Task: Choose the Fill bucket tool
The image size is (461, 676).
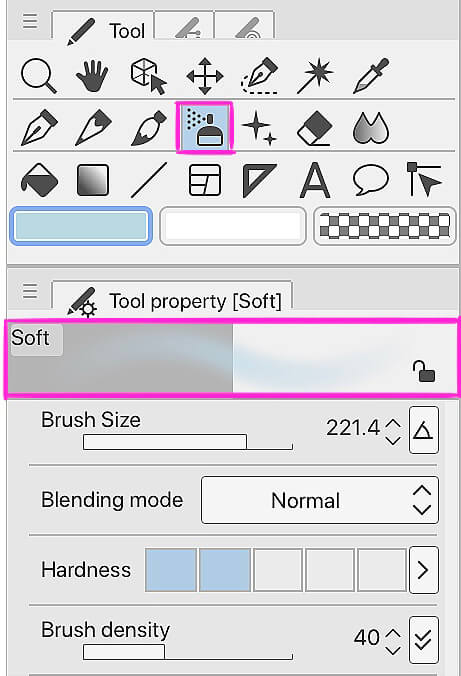Action: click(39, 180)
